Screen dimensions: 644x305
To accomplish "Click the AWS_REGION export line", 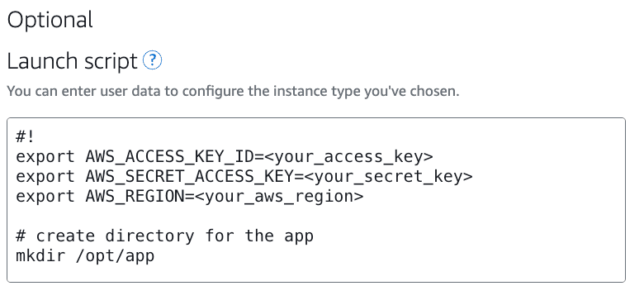I will tap(190, 197).
